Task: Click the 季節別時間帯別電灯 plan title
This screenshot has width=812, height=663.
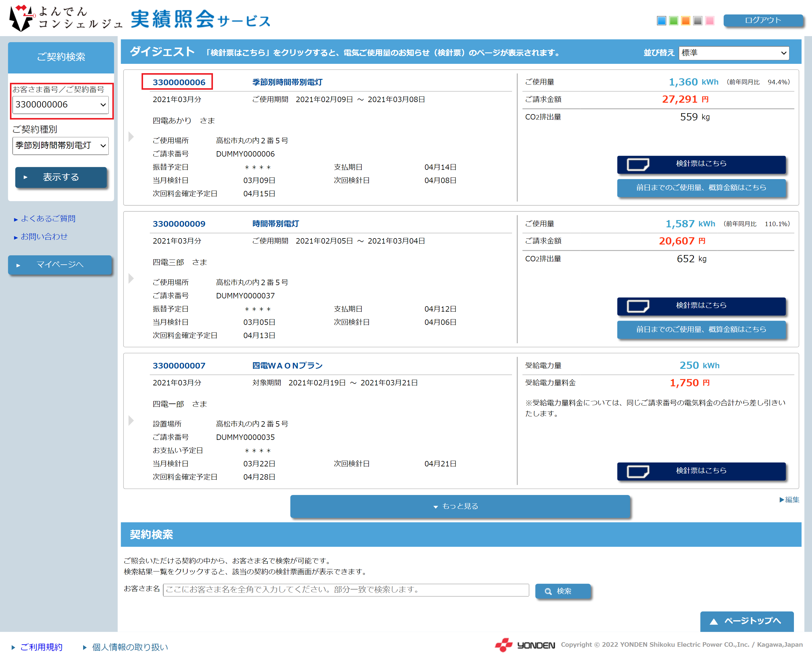Action: coord(287,82)
